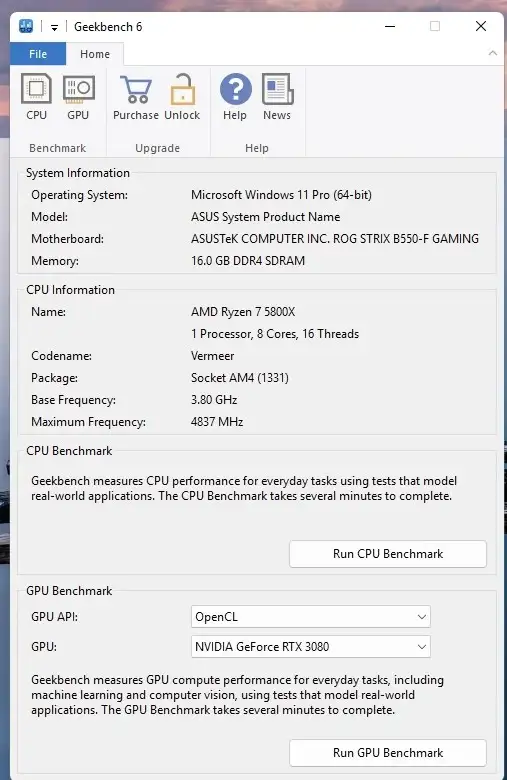Run the GPU Benchmark button
Image resolution: width=507 pixels, height=780 pixels.
[388, 753]
